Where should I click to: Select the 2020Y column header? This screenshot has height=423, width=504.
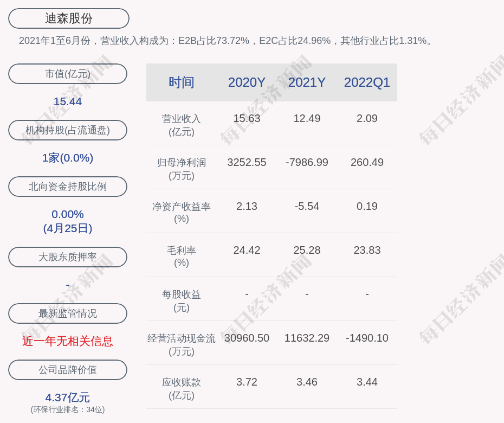(x=247, y=82)
